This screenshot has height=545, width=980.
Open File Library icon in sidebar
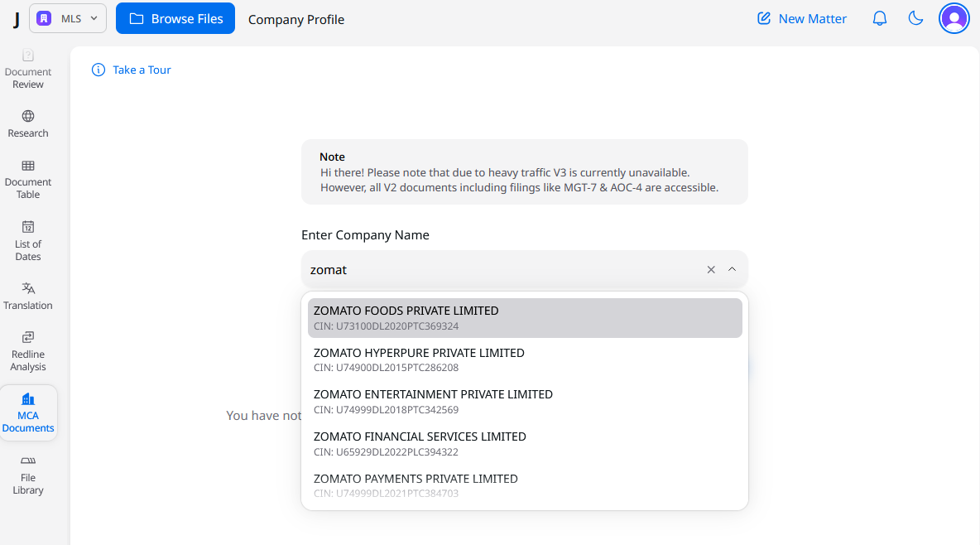click(x=28, y=461)
